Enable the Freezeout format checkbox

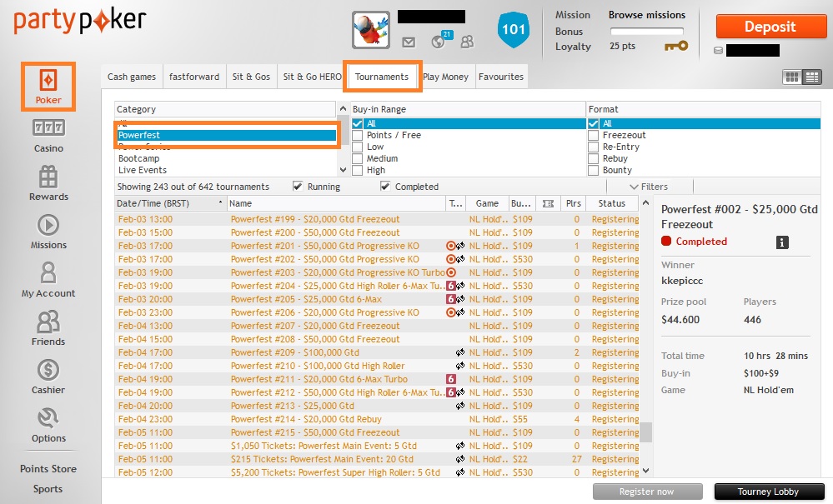[x=594, y=135]
